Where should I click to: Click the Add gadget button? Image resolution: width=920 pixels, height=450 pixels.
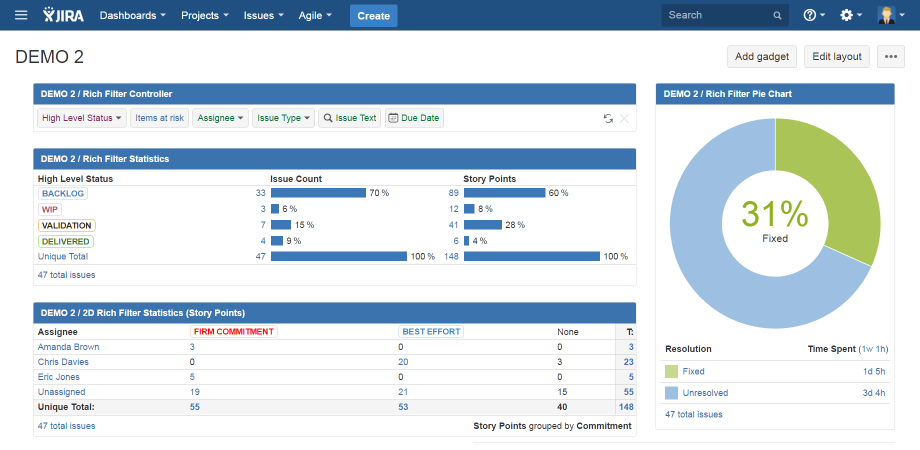pos(762,57)
